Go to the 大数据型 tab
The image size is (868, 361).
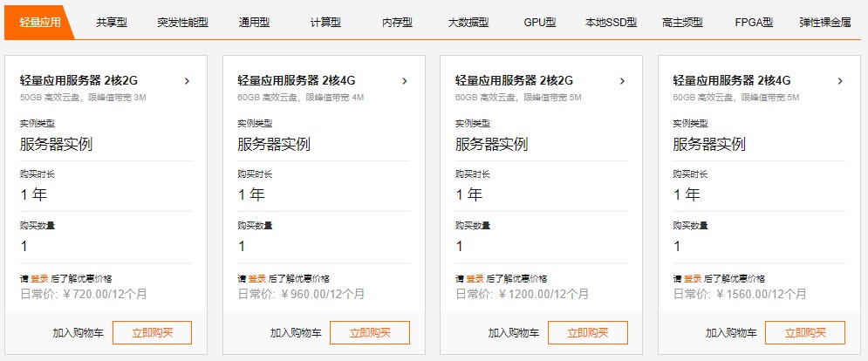(468, 23)
